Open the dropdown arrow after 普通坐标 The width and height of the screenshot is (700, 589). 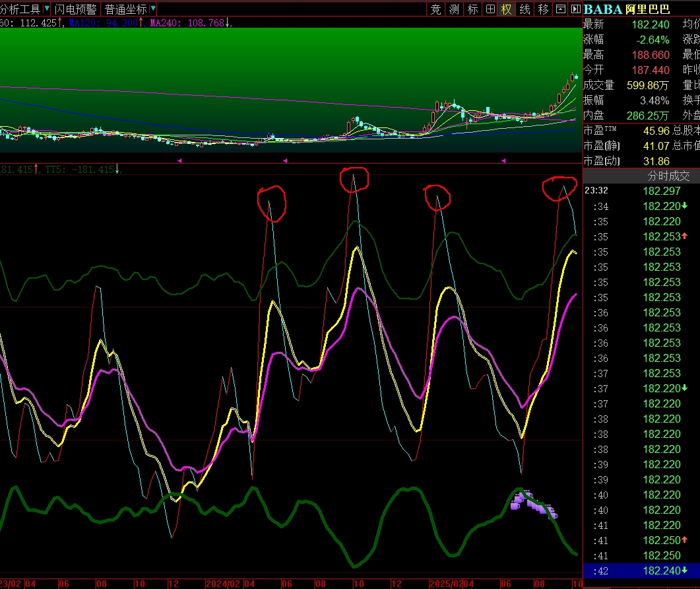[153, 9]
